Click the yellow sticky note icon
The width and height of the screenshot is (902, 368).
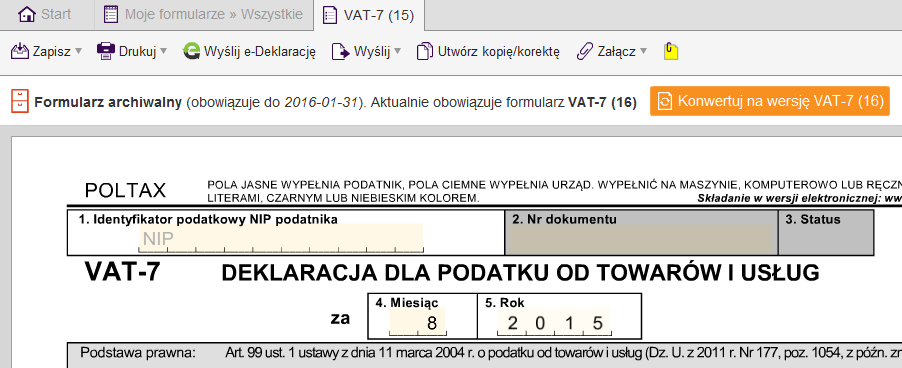[671, 51]
